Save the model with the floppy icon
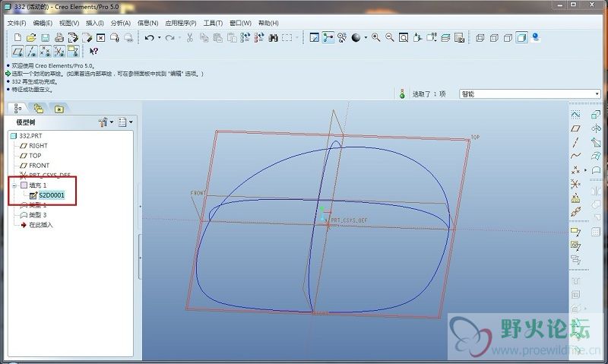This screenshot has height=364, width=608. point(46,37)
